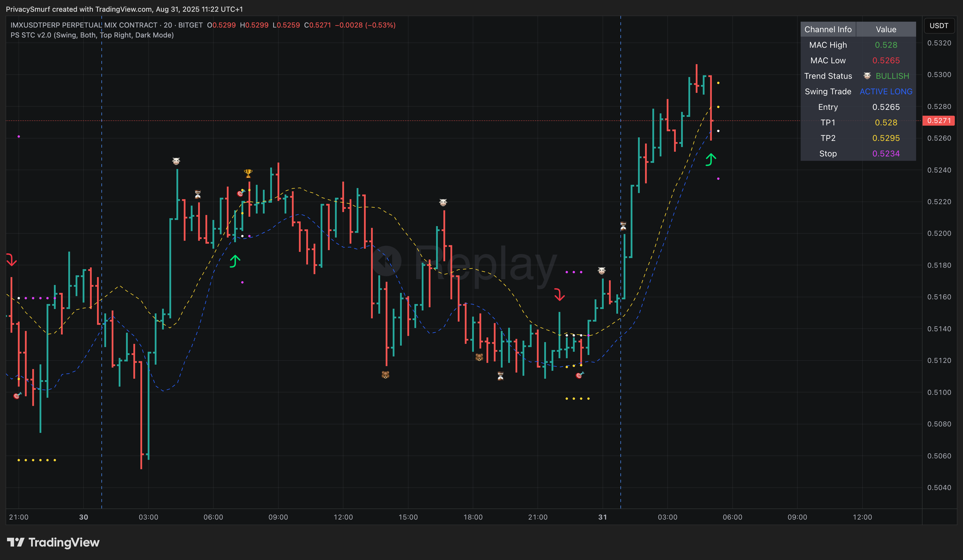963x560 pixels.
Task: Click the TradingView logo at bottom left
Action: [53, 542]
